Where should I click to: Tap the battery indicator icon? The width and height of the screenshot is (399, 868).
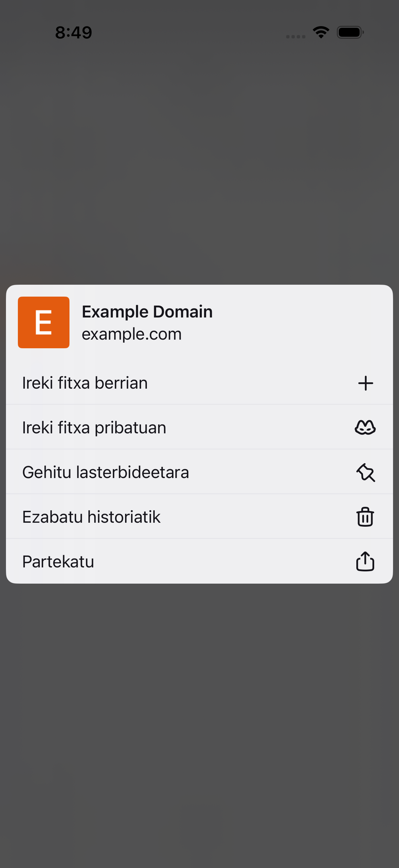pos(350,32)
